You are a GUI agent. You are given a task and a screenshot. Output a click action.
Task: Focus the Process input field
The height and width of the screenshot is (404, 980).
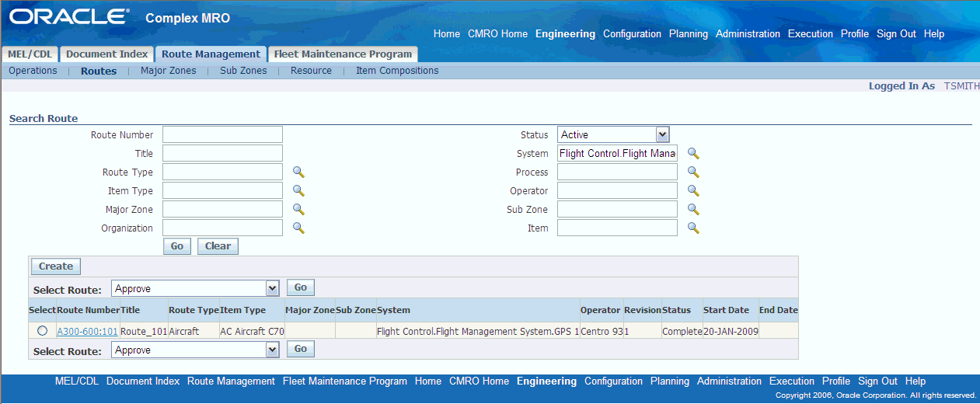pos(617,172)
